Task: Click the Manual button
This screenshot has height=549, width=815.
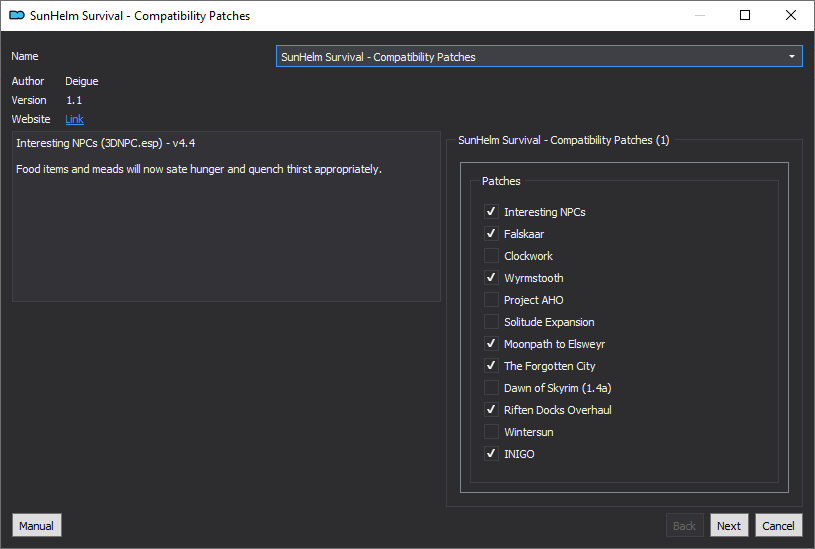Action: [36, 526]
